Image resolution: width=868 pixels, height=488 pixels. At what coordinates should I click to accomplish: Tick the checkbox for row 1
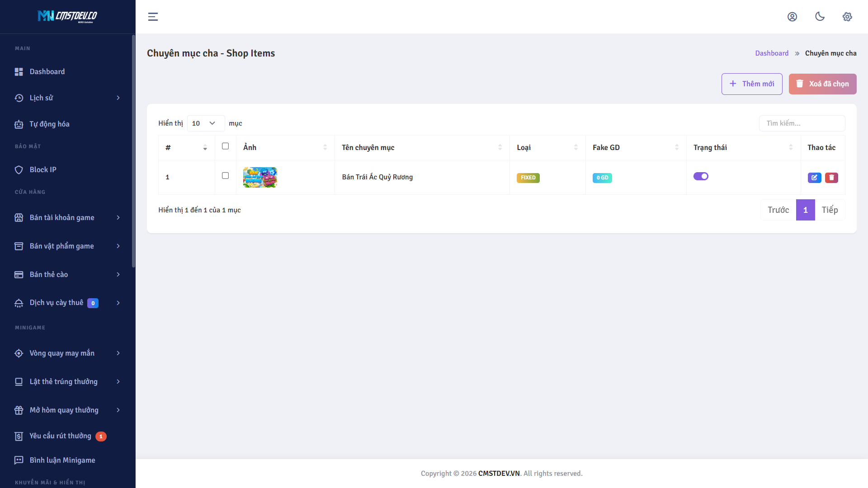click(226, 176)
